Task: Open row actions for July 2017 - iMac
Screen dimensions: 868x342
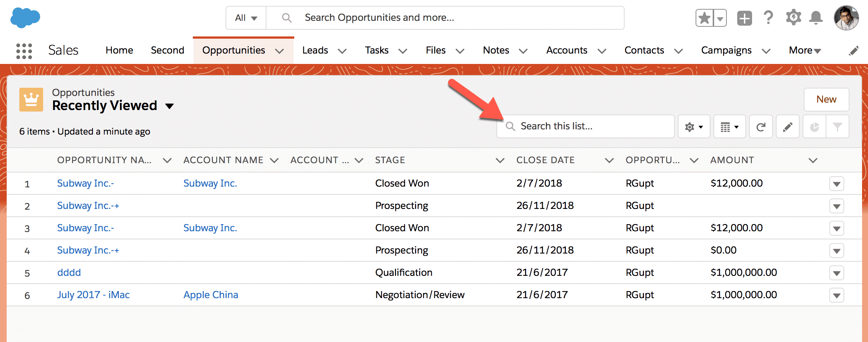Action: pos(836,296)
